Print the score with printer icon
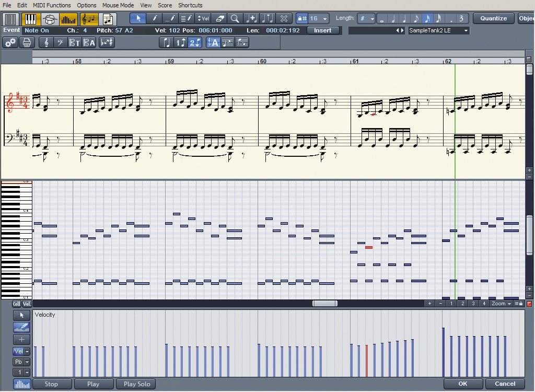 27,43
